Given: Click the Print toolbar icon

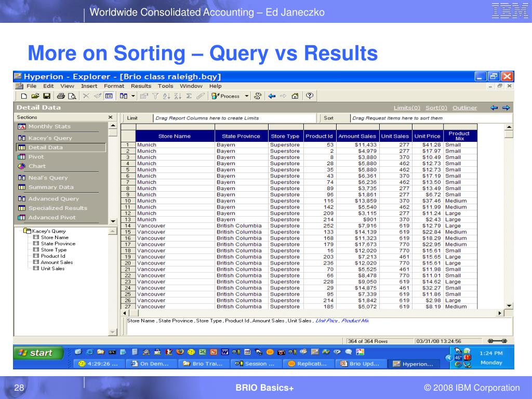Looking at the screenshot, I should click(61, 96).
